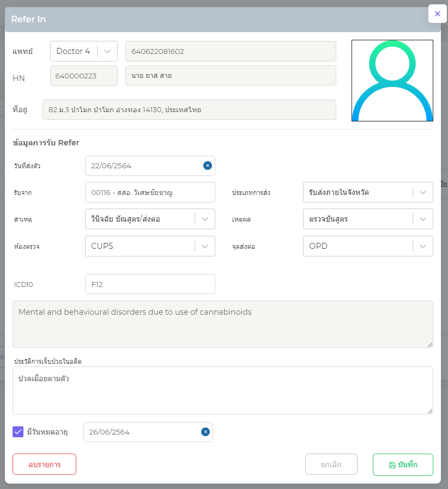Image resolution: width=448 pixels, height=489 pixels.
Task: Click the HN number field
Action: pos(83,76)
